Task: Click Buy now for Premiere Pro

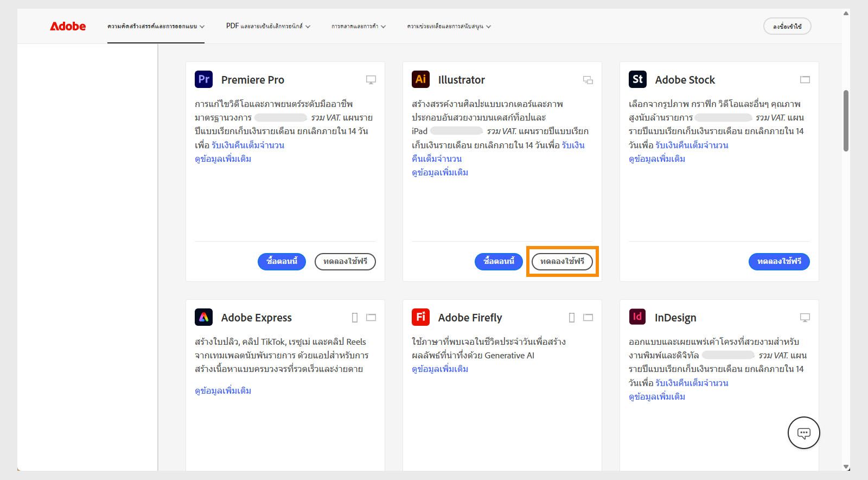Action: (x=282, y=261)
